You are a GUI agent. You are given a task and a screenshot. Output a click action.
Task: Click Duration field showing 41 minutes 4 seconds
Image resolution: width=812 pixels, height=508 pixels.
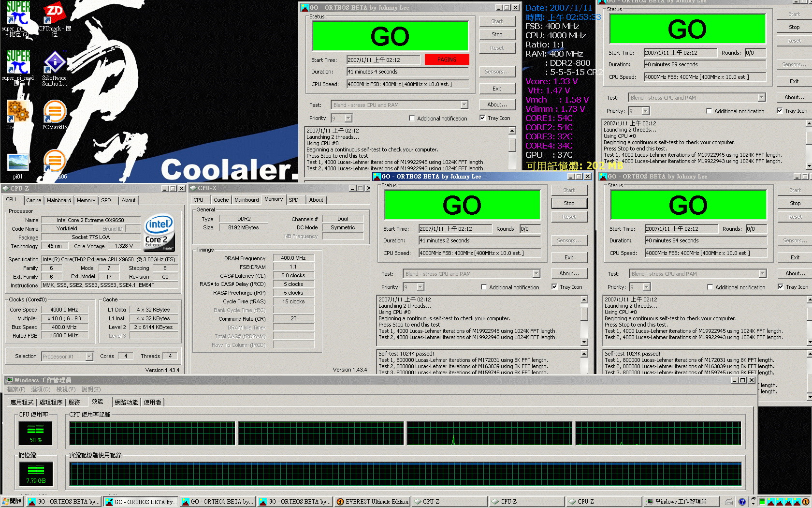407,72
